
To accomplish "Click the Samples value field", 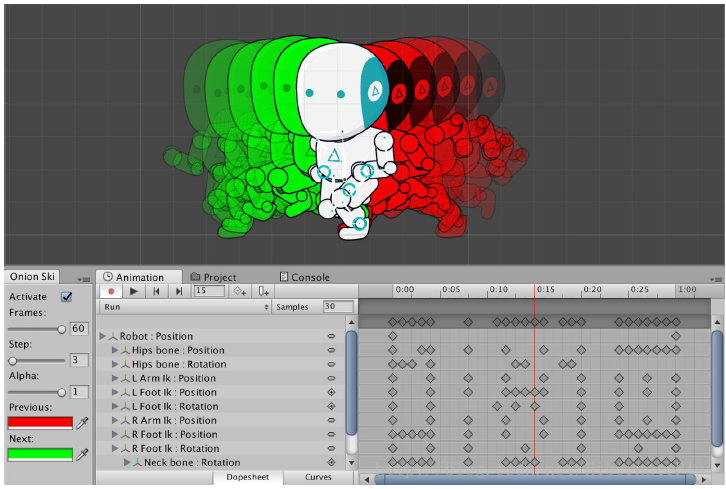I will pyautogui.click(x=338, y=307).
